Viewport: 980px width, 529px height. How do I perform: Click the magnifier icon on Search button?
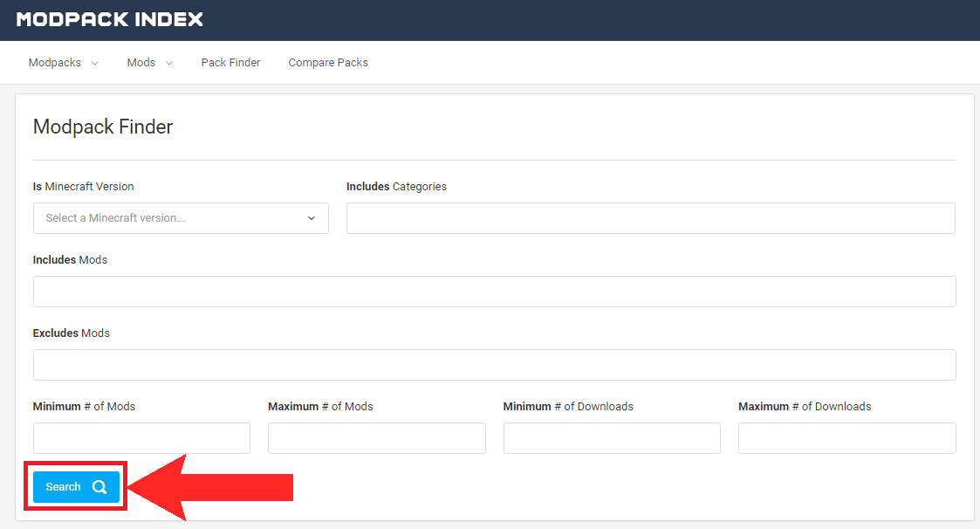point(99,487)
